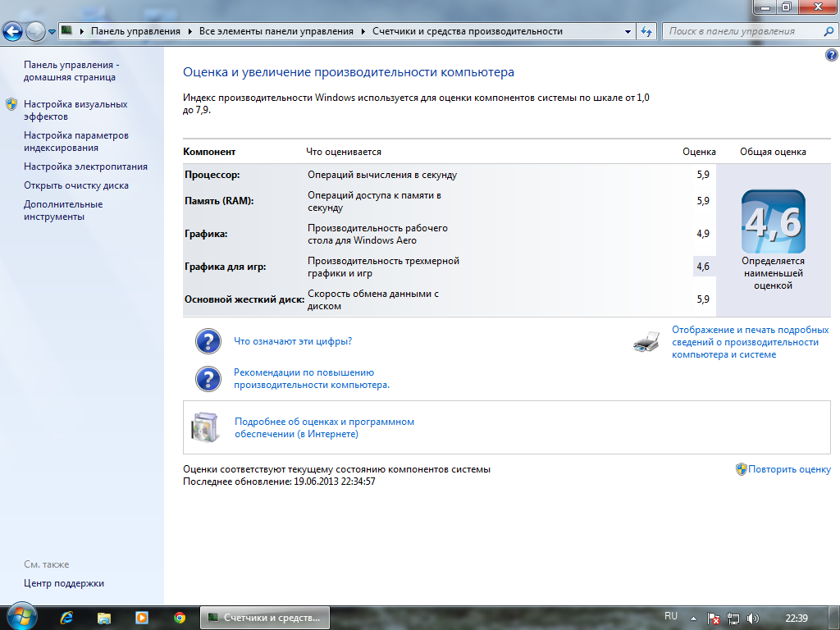Open Что означают эти цифры? link

(x=293, y=341)
